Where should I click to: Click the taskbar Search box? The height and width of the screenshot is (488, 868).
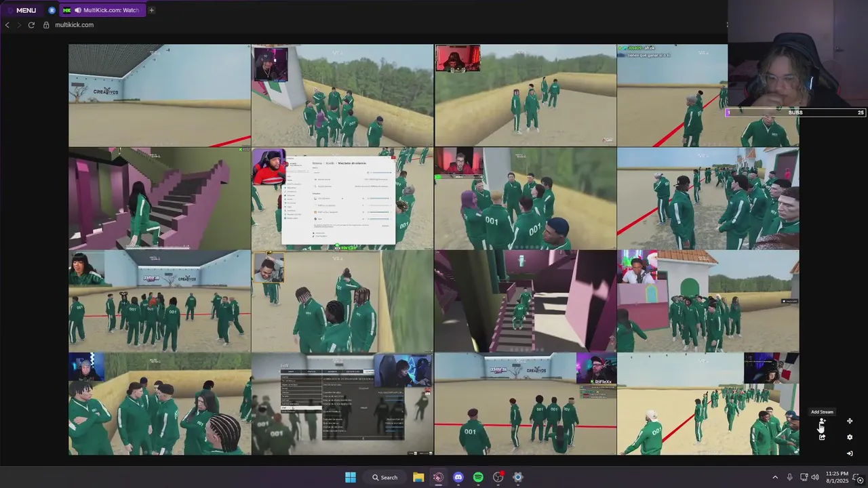(x=384, y=477)
